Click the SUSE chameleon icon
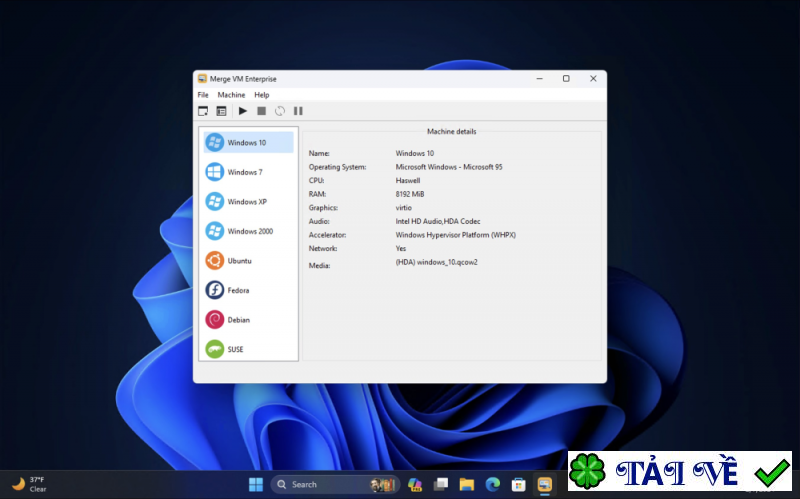The width and height of the screenshot is (800, 499). (x=214, y=349)
